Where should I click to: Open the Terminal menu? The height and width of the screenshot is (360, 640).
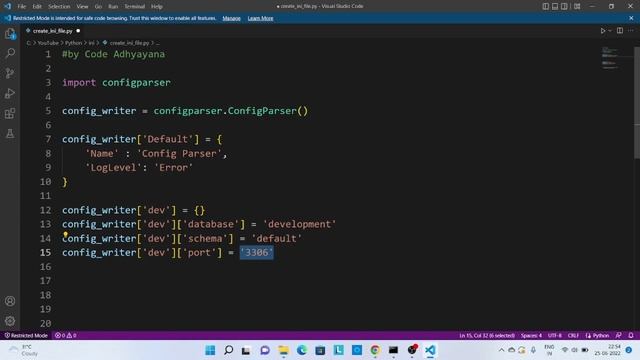pos(135,7)
